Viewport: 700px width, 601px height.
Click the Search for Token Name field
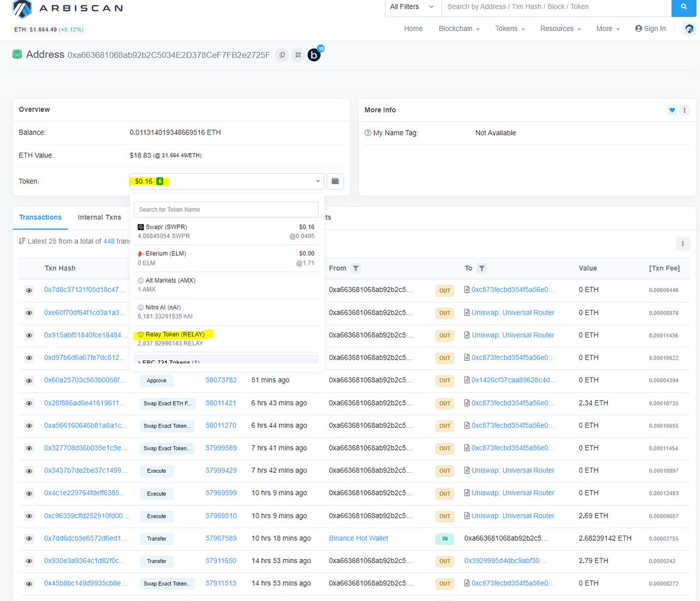[226, 209]
